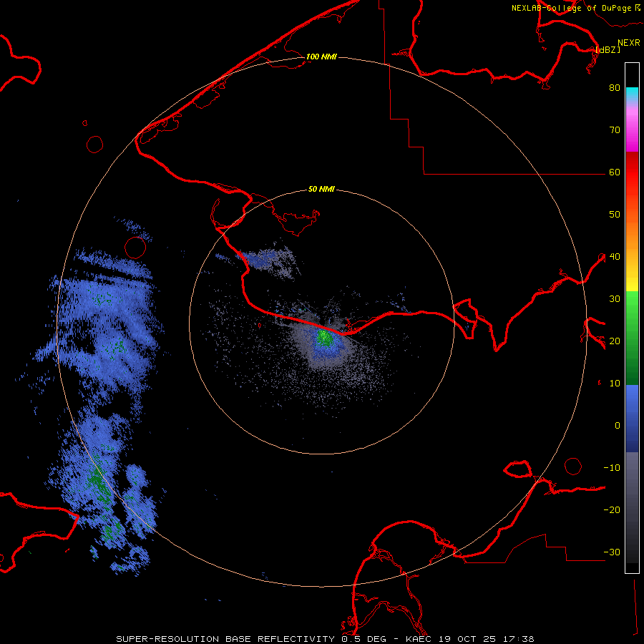Click the 50 NMI range ring label
Image resolution: width=644 pixels, height=644 pixels.
pos(321,190)
